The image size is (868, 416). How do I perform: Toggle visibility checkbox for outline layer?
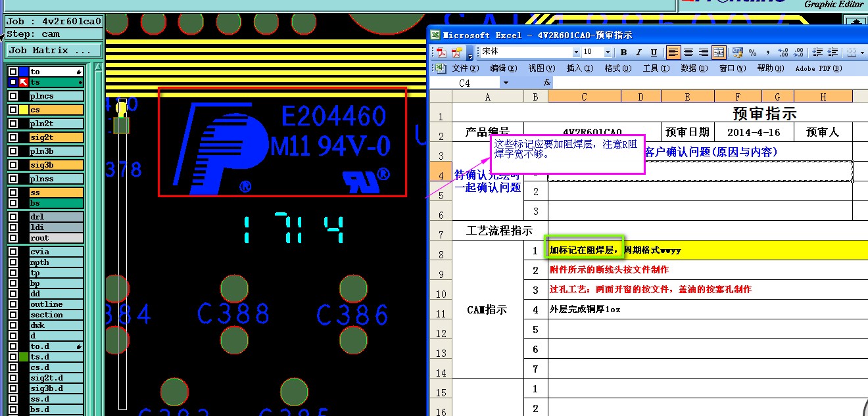pyautogui.click(x=13, y=304)
